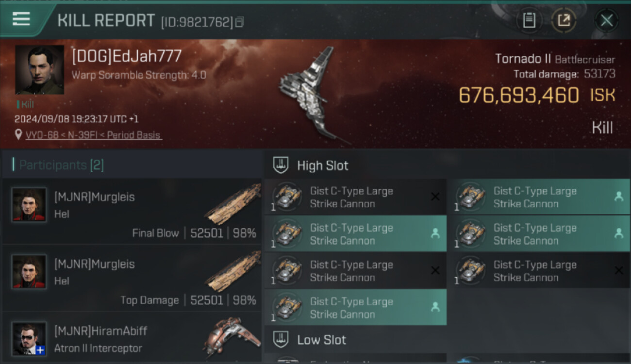Image resolution: width=631 pixels, height=364 pixels.
Task: Close the kill report window
Action: (607, 20)
